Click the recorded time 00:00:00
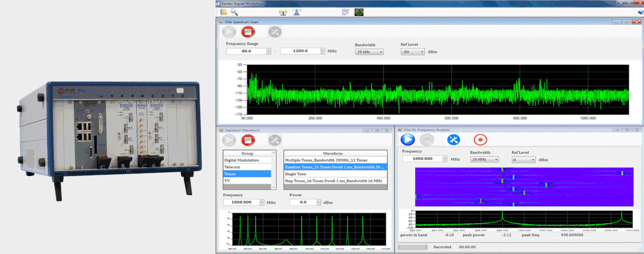Image resolution: width=644 pixels, height=254 pixels. (x=467, y=247)
